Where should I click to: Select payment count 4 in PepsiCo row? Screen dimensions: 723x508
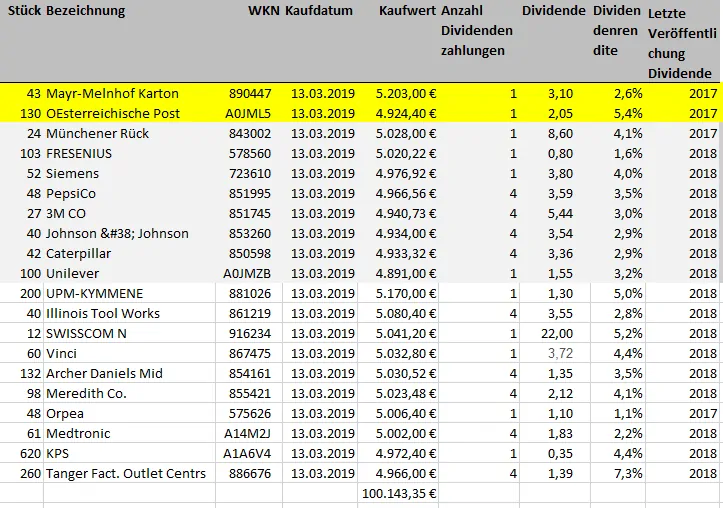(x=513, y=194)
